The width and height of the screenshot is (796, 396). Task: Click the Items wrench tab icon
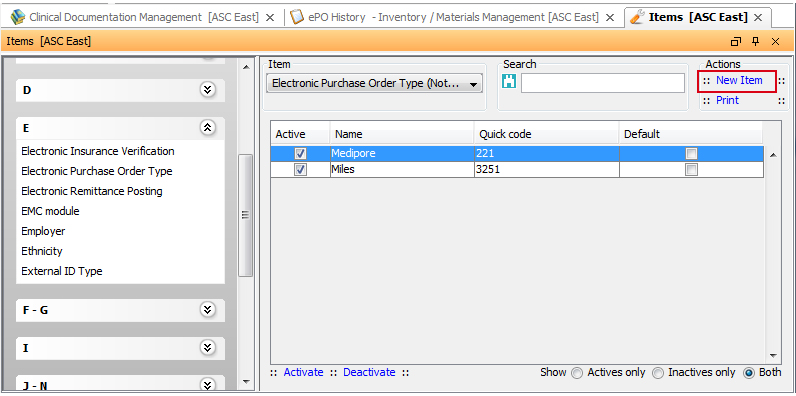(x=637, y=17)
